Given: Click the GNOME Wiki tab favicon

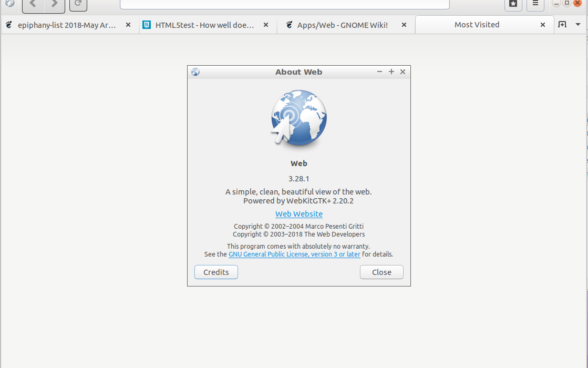Looking at the screenshot, I should click(289, 25).
